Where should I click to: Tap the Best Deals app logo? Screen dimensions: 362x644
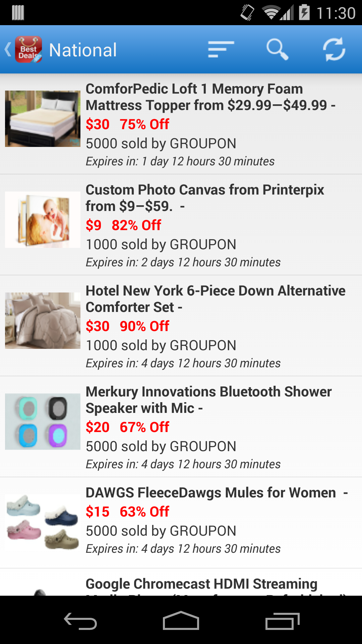click(28, 50)
